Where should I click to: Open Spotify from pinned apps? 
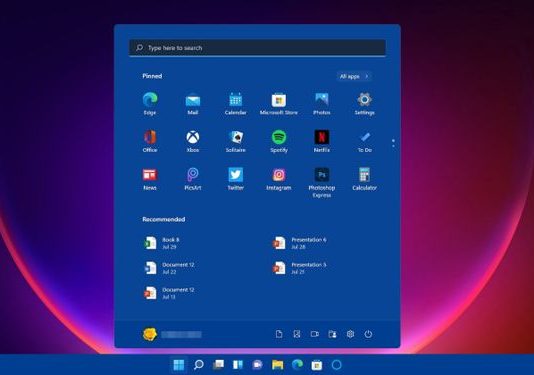[279, 141]
